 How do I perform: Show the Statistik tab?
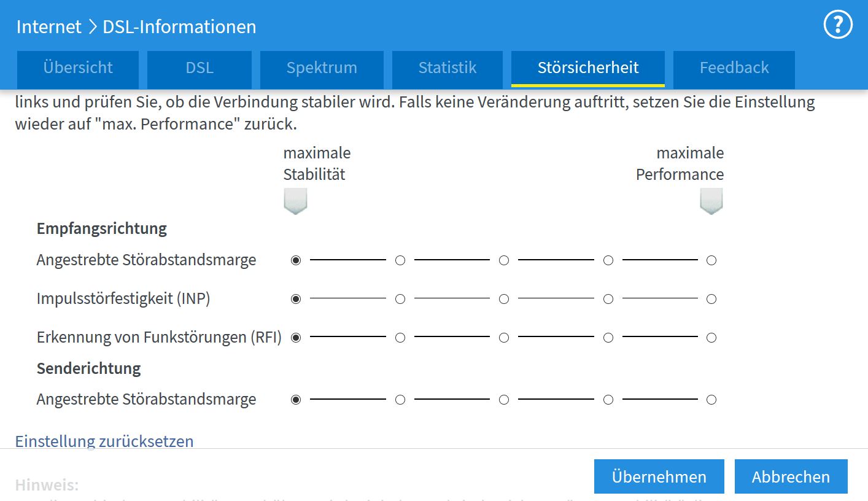click(x=448, y=68)
